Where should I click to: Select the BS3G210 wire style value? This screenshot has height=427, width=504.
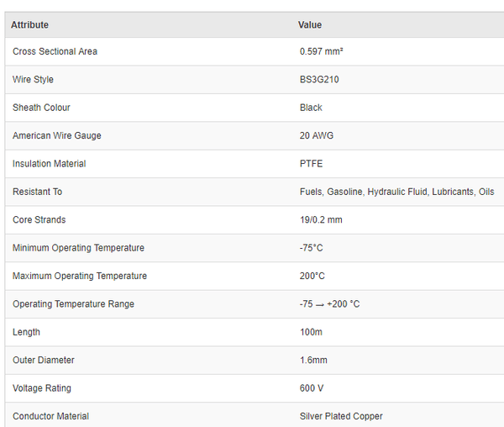pyautogui.click(x=319, y=80)
